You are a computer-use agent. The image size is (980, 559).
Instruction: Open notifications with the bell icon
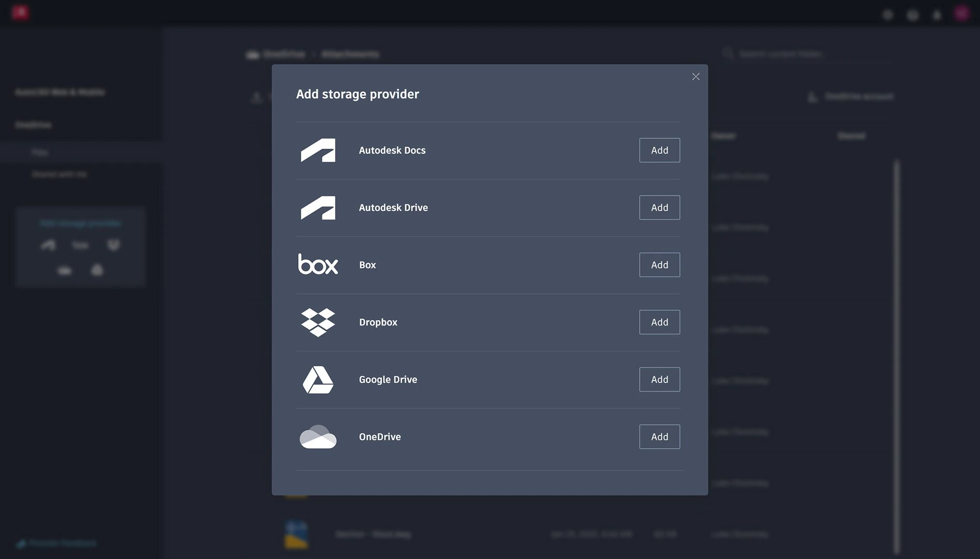937,15
